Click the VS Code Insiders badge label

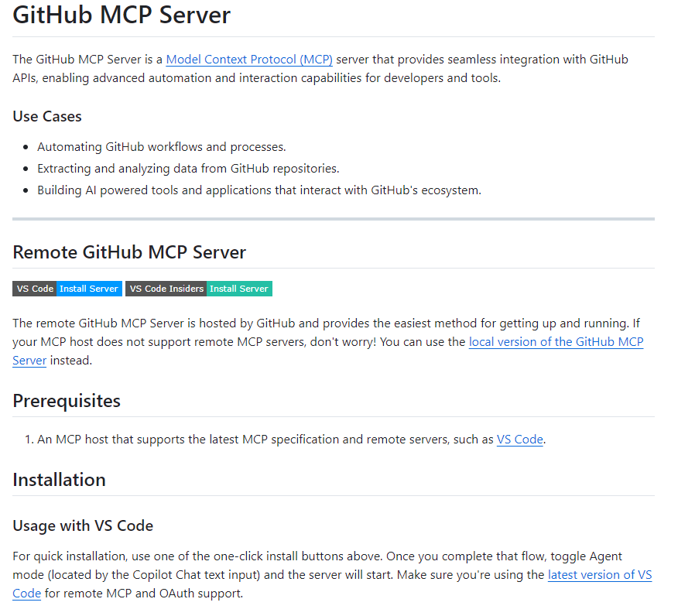click(166, 289)
